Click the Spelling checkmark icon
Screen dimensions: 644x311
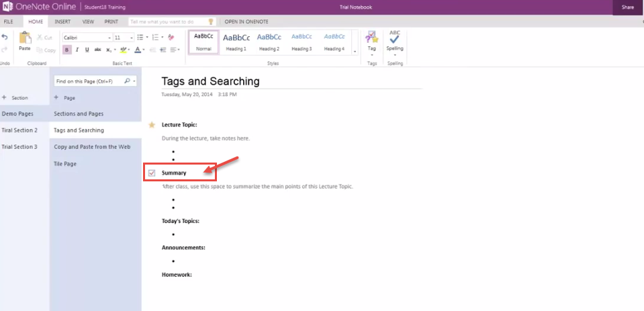point(395,38)
